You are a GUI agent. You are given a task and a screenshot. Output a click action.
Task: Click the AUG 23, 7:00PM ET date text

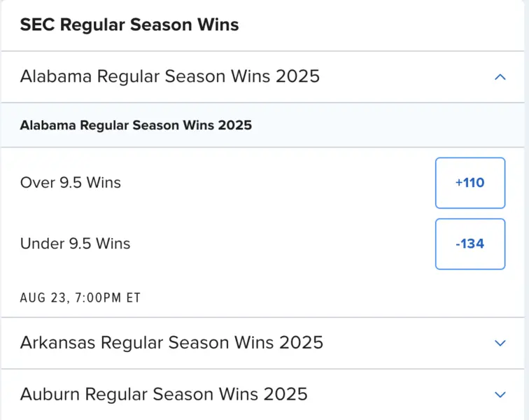(x=80, y=297)
